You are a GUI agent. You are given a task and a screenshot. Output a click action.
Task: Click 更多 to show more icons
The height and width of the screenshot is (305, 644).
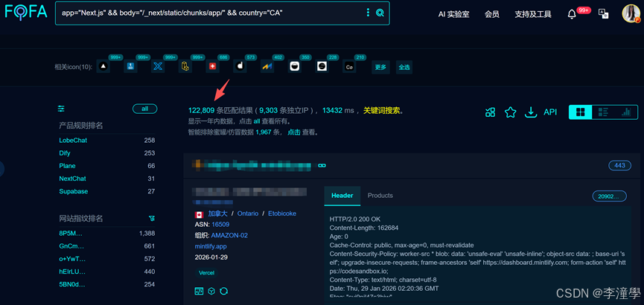[x=380, y=67]
